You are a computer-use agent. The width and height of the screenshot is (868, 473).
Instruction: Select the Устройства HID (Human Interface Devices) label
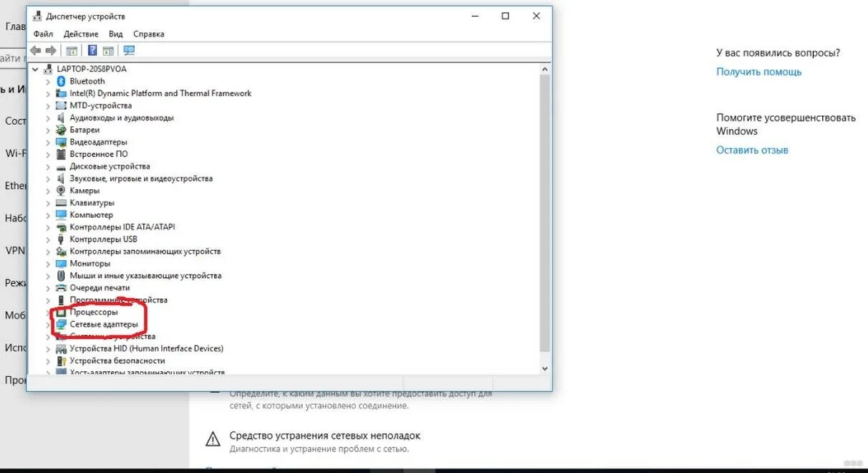pos(147,348)
